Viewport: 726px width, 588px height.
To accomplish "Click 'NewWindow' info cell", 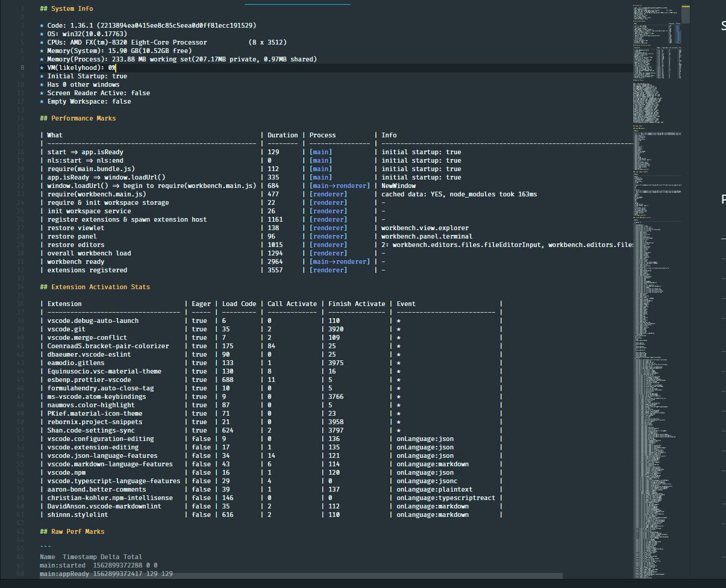I will click(x=398, y=186).
